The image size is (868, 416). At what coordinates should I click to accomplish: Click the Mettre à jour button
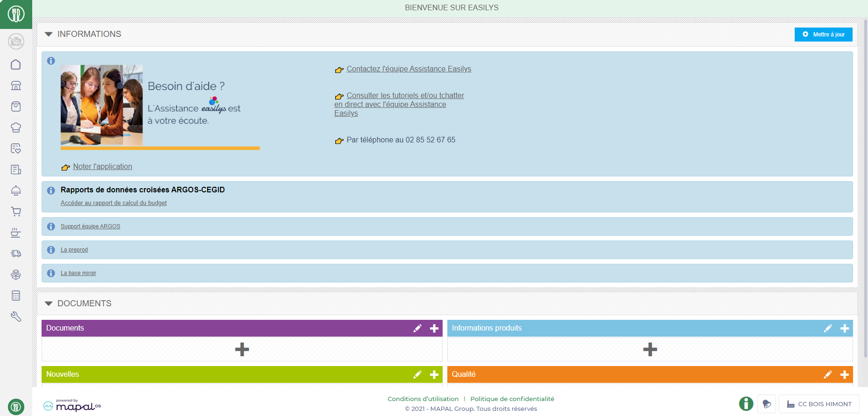coord(823,35)
